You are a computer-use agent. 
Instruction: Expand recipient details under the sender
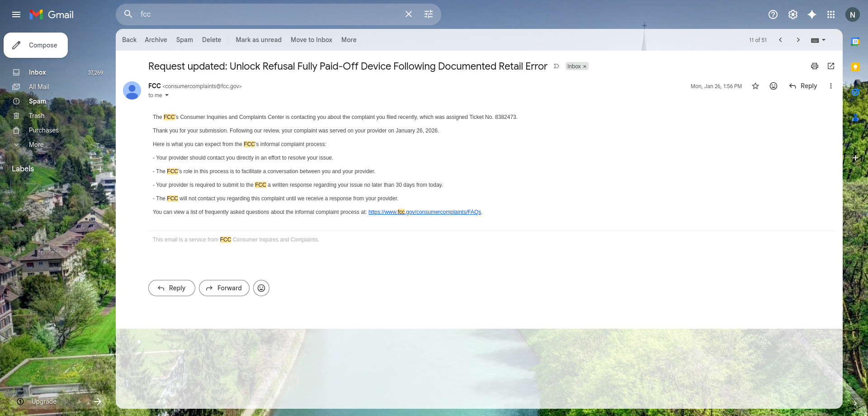coord(167,95)
